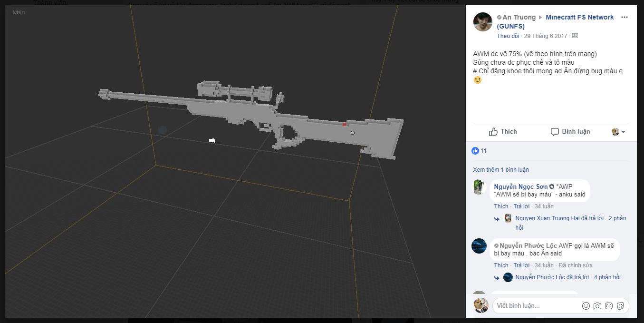Open the sticker picker icon
The image size is (644, 323).
(620, 306)
